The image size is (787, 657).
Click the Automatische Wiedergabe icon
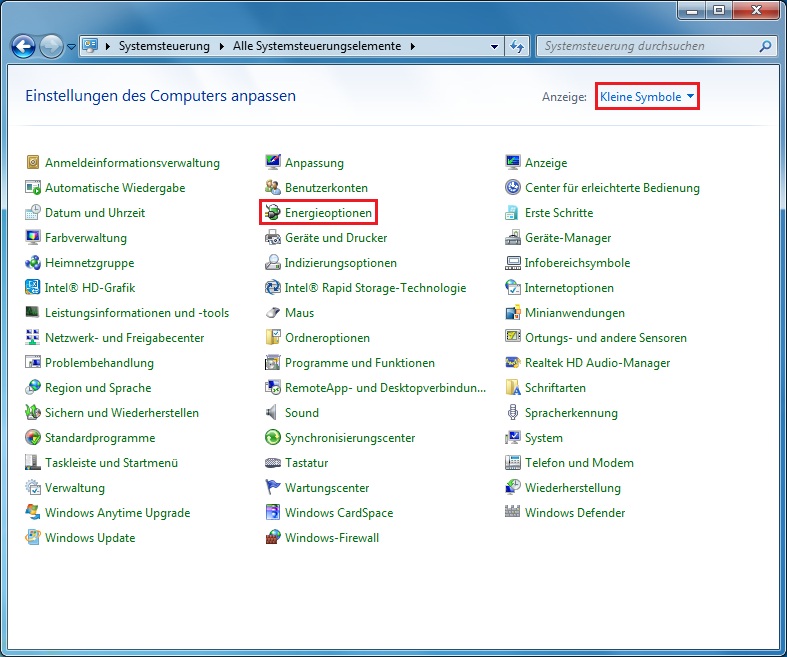pos(33,187)
